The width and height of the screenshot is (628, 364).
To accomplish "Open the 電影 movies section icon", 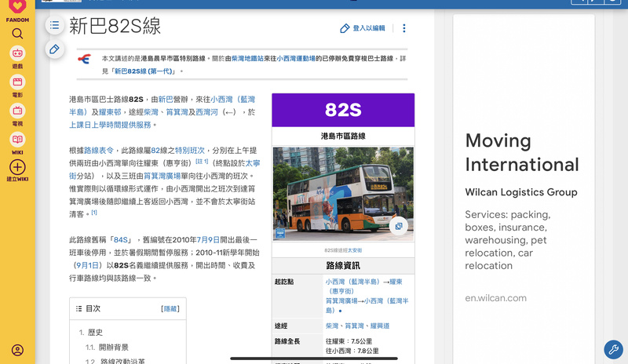I will tap(17, 82).
